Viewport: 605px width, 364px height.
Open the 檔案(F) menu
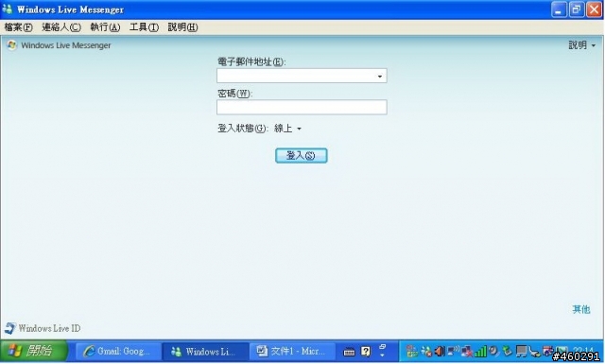click(18, 27)
